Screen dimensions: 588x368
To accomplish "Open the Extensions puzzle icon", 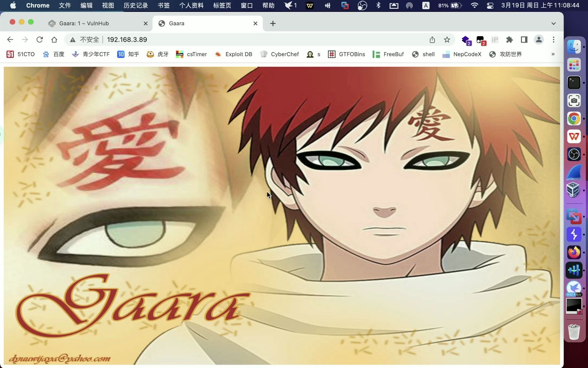I will click(509, 40).
